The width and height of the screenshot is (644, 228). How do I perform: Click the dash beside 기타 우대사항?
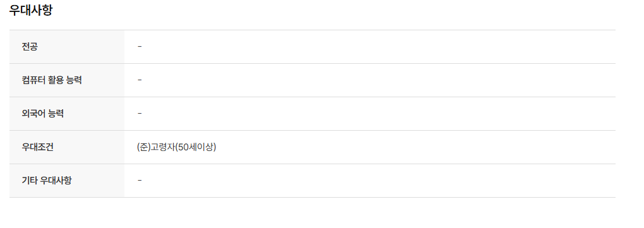tap(140, 181)
